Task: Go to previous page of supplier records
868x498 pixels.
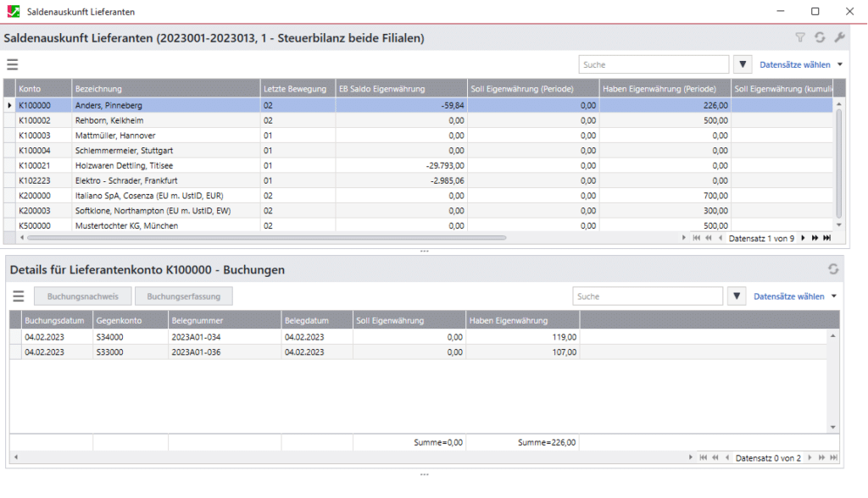Action: (x=709, y=238)
